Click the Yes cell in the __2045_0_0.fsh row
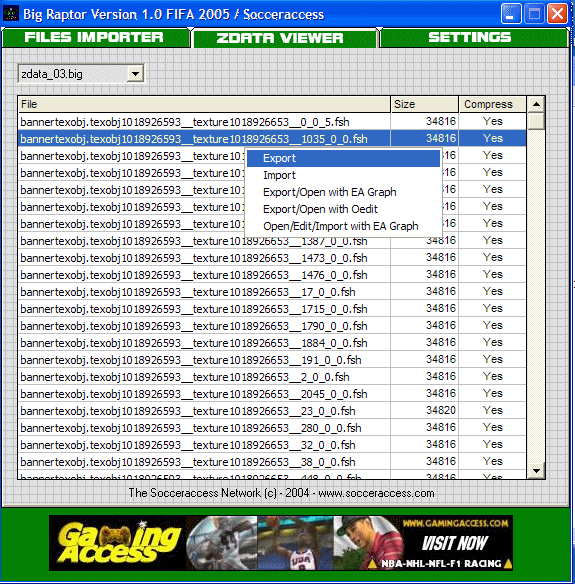Viewport: 575px width, 584px height. pyautogui.click(x=493, y=394)
